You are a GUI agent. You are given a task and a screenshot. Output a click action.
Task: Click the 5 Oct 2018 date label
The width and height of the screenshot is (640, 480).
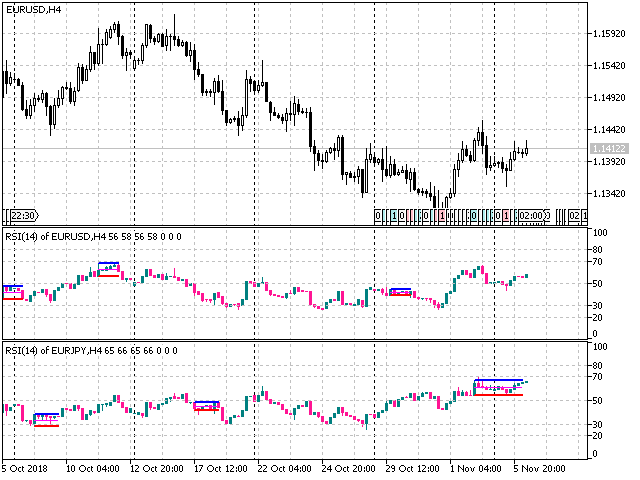25,468
